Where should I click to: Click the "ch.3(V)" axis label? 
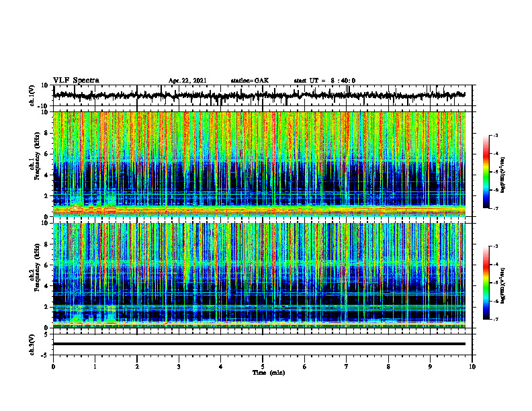pos(32,345)
